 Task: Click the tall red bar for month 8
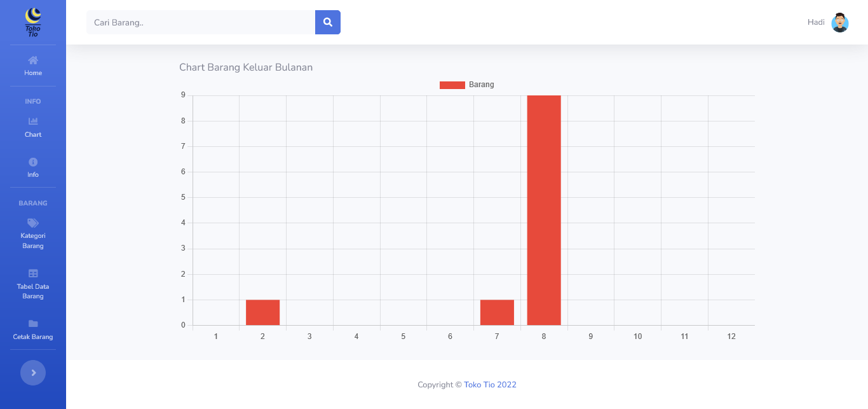pyautogui.click(x=544, y=210)
